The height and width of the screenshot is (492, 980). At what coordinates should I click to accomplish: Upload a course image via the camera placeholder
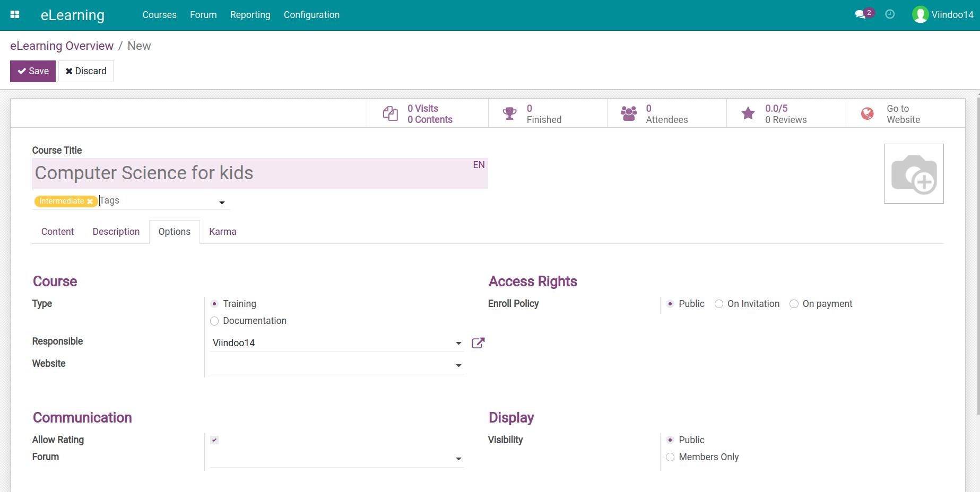[x=914, y=174]
